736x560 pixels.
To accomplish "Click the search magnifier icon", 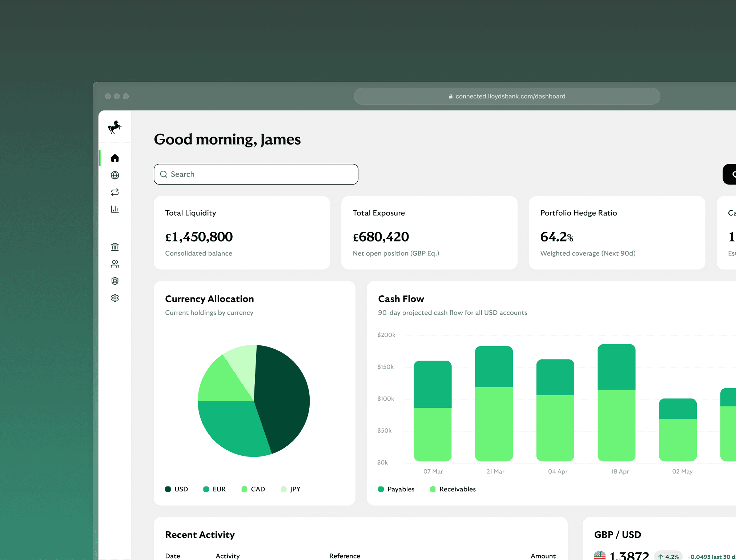I will [x=164, y=174].
